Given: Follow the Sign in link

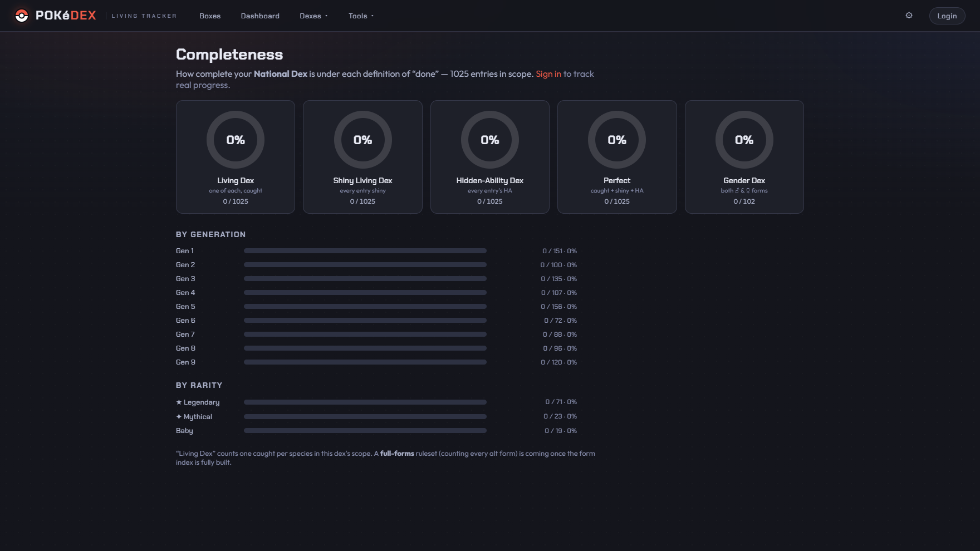Looking at the screenshot, I should 548,74.
